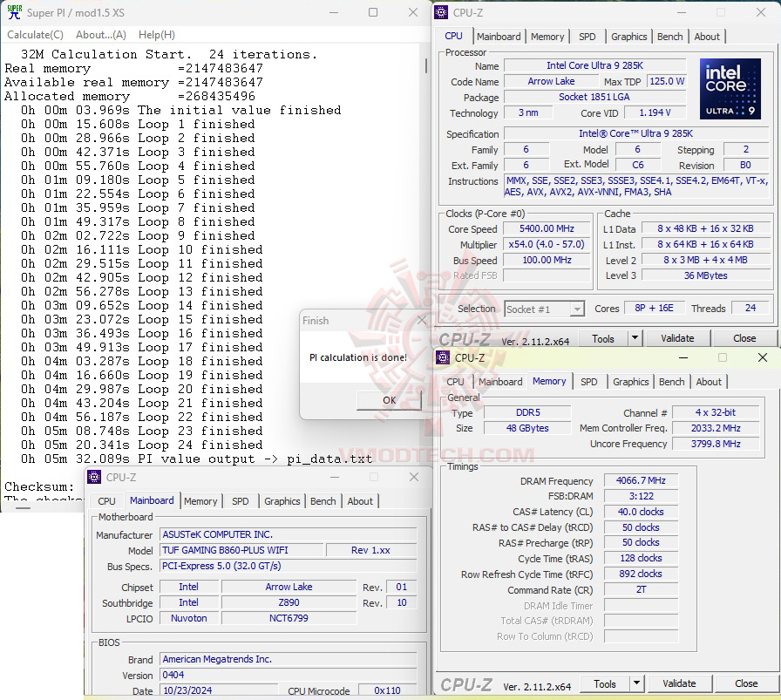Click memory Size value 48 GBytes
781x700 pixels.
click(527, 428)
